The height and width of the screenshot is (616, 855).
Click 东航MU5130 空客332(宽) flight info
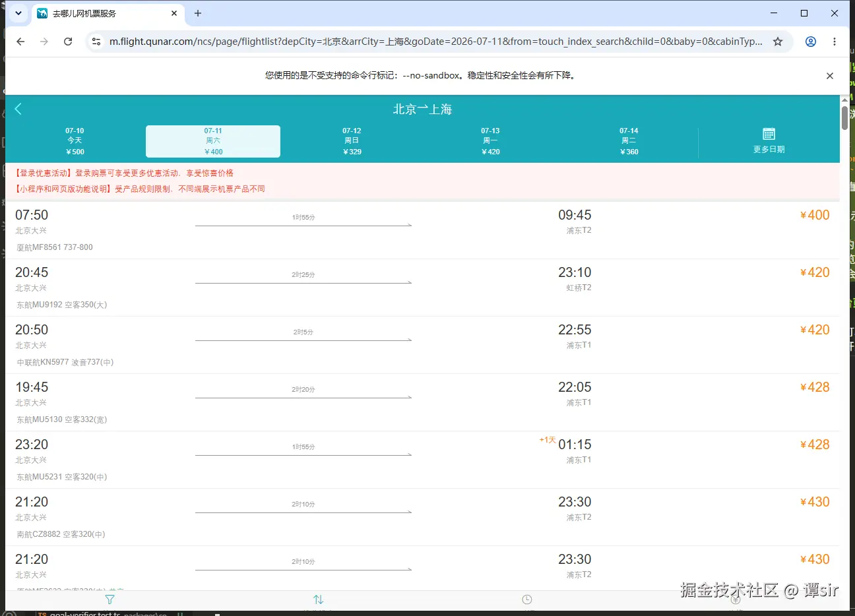61,419
